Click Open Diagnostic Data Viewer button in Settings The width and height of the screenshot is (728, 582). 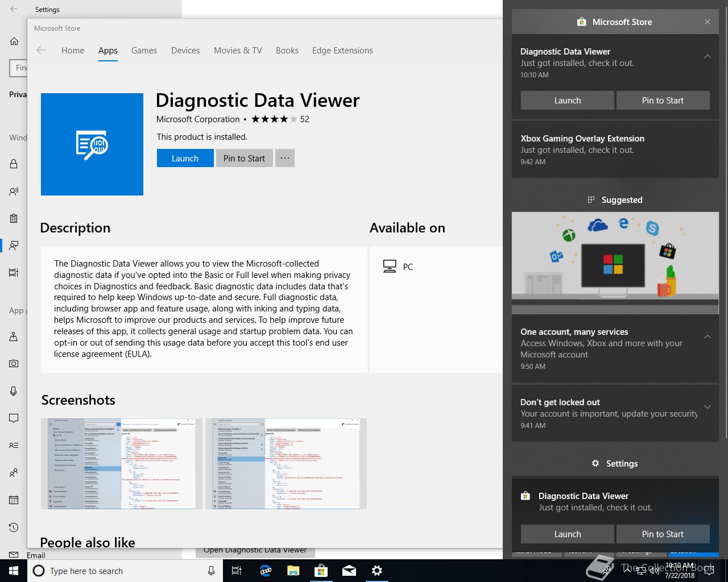[x=255, y=551]
